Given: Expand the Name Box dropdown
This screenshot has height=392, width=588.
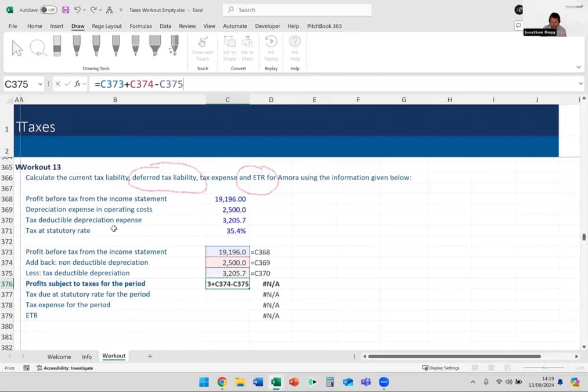Looking at the screenshot, I should coord(40,84).
